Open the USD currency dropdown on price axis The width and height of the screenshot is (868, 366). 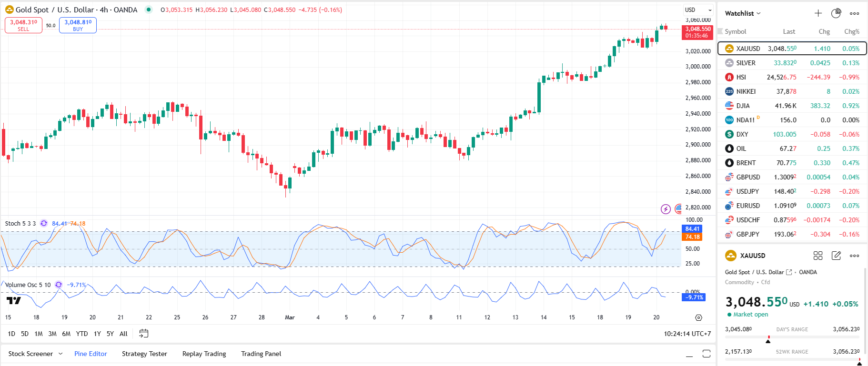(x=698, y=10)
